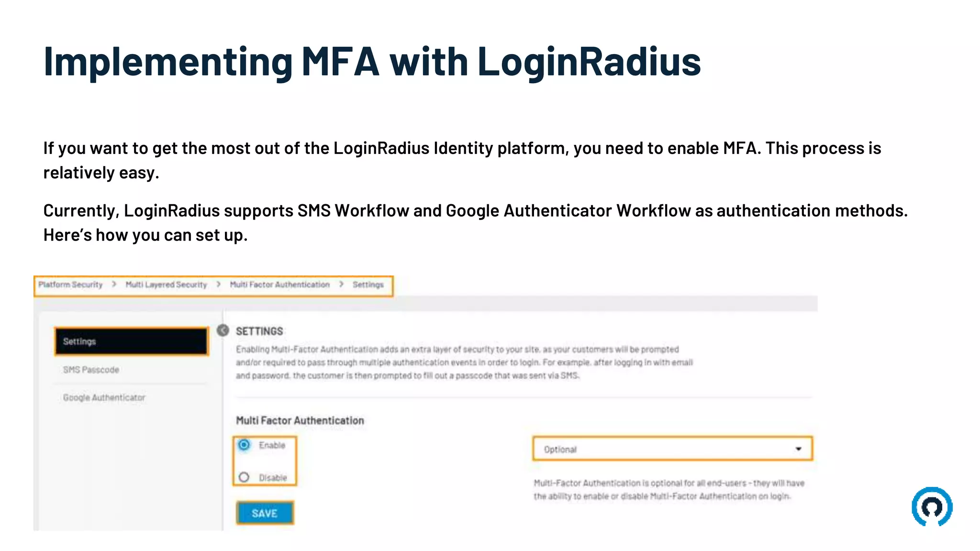
Task: Click the 'Multi-Factor Authentication is optional' description text
Action: [669, 490]
